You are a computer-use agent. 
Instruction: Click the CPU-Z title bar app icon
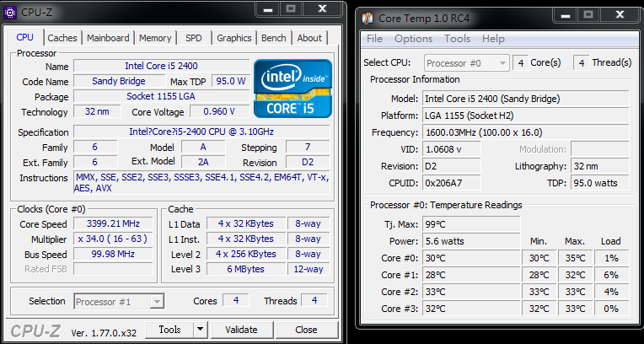(x=10, y=13)
